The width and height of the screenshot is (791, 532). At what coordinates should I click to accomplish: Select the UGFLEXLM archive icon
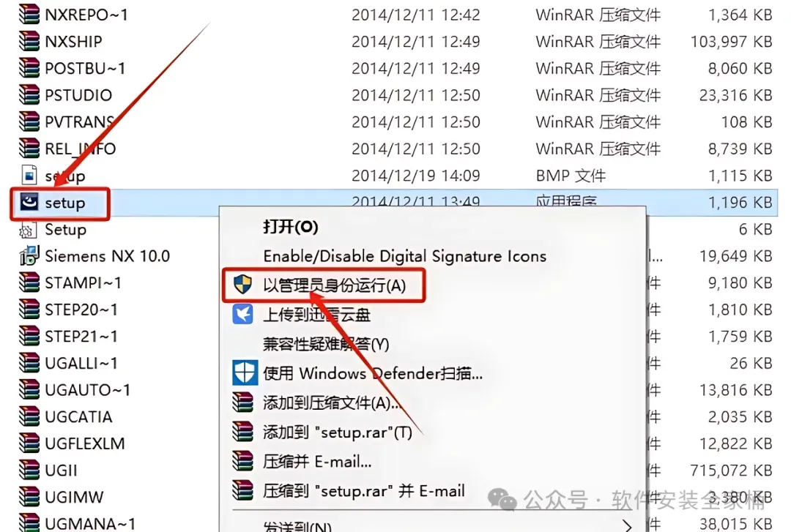29,443
